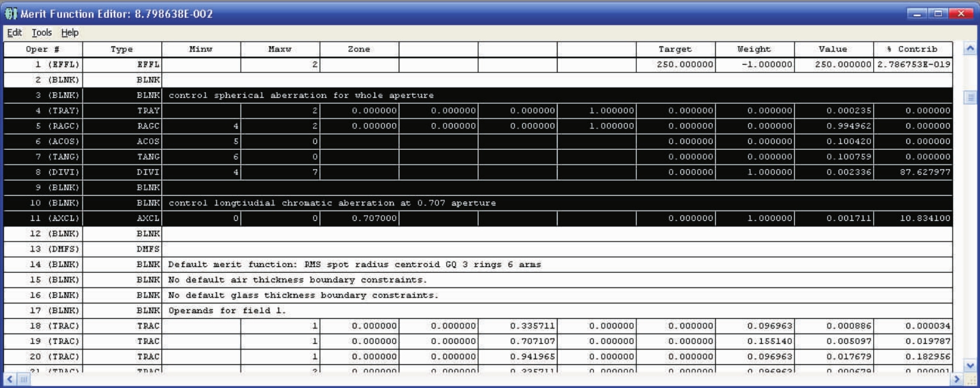980x388 pixels.
Task: Click the horizontal scrollbar's left arrow
Action: coord(9,380)
